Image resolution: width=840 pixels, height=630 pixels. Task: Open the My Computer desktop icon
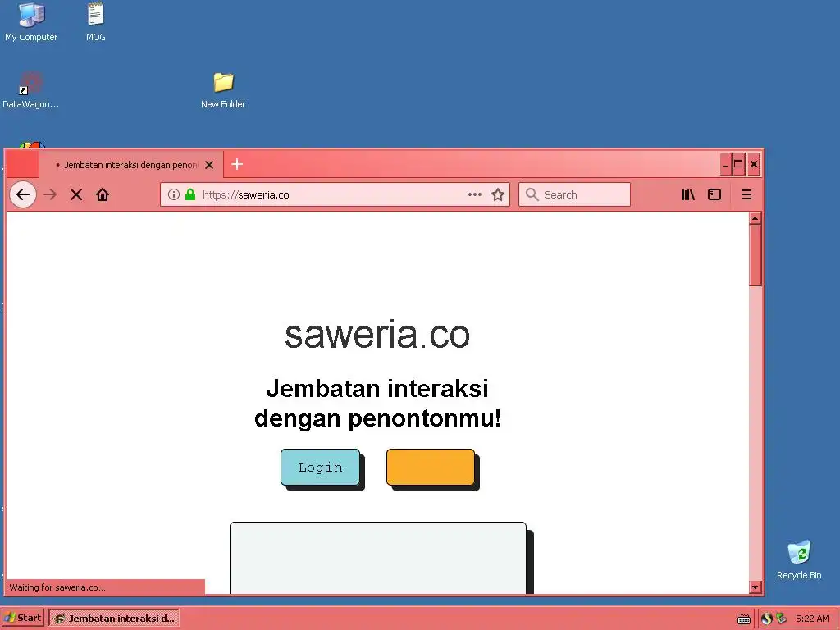[31, 22]
